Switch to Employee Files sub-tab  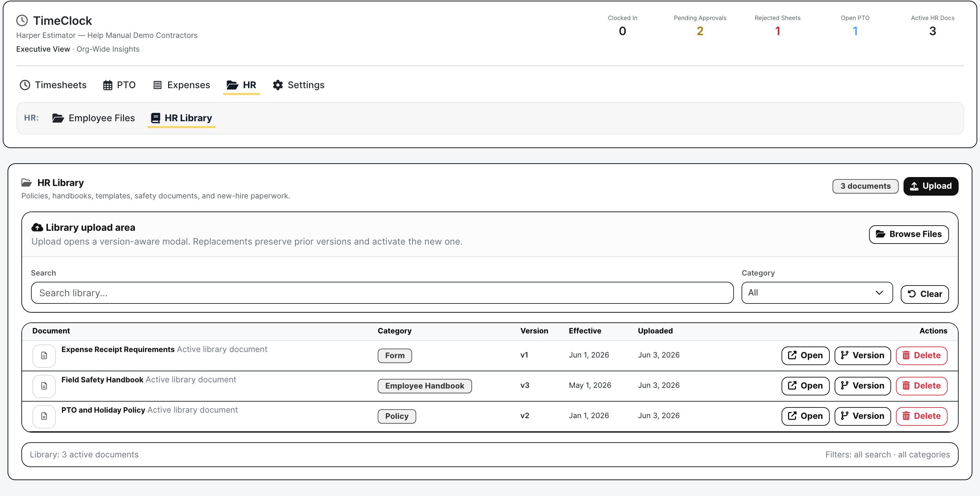coord(93,118)
